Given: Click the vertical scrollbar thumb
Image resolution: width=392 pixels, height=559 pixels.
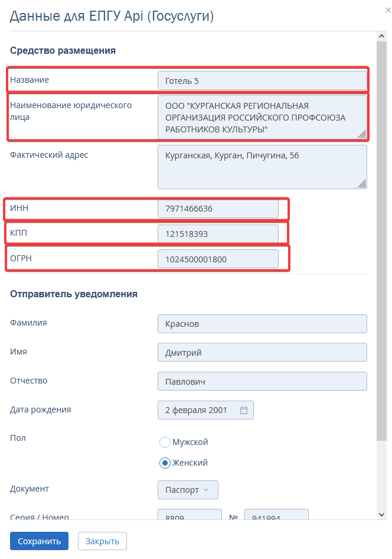Looking at the screenshot, I should [x=381, y=241].
